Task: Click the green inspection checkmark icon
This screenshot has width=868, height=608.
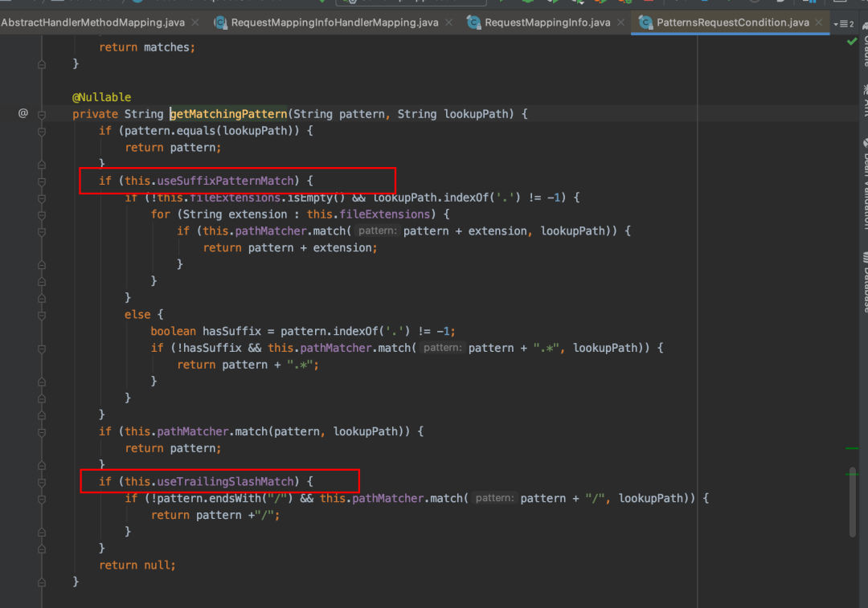Action: point(852,42)
